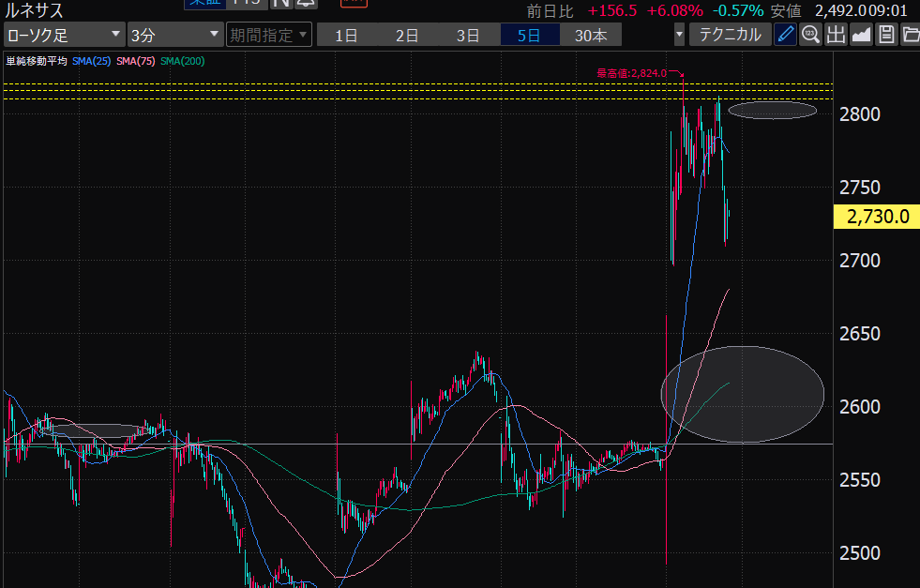This screenshot has width=920, height=588.
Task: Open the 3分 interval dropdown
Action: click(173, 36)
